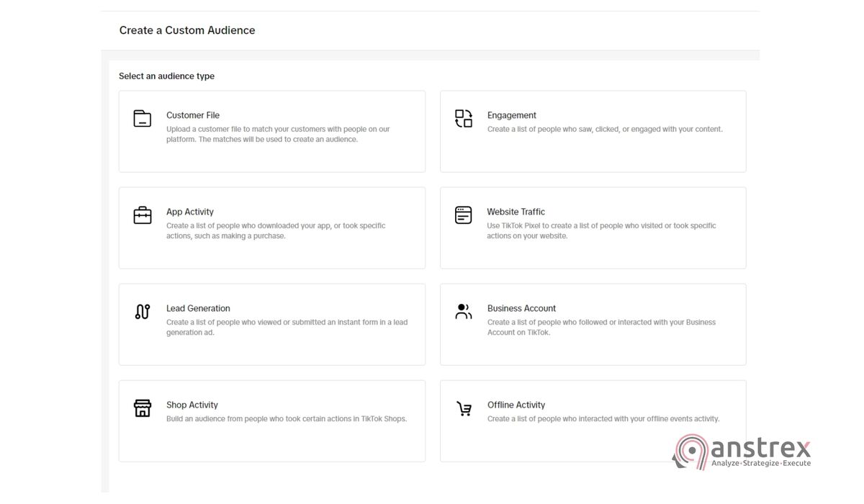Select the Business Account audience card
Image resolution: width=864 pixels, height=504 pixels.
(x=592, y=324)
